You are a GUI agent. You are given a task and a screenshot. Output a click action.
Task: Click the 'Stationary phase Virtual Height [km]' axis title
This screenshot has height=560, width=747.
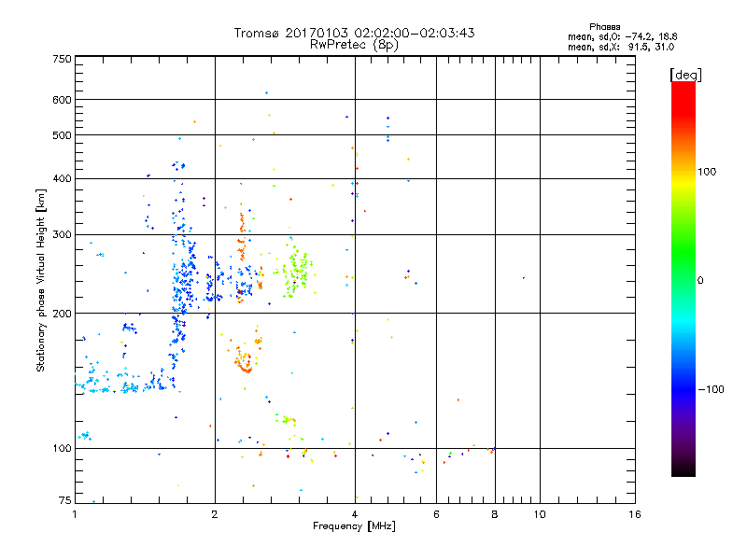point(41,280)
